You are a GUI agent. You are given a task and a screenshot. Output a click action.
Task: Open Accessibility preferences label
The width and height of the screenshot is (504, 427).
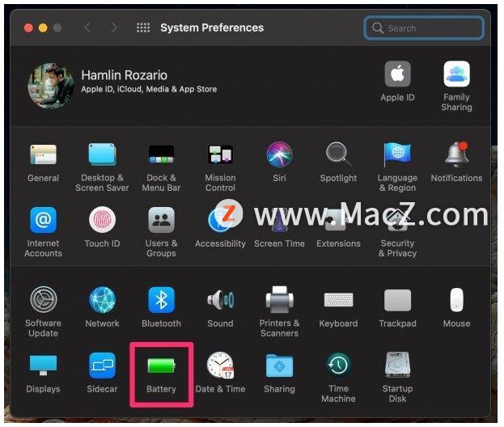click(221, 243)
